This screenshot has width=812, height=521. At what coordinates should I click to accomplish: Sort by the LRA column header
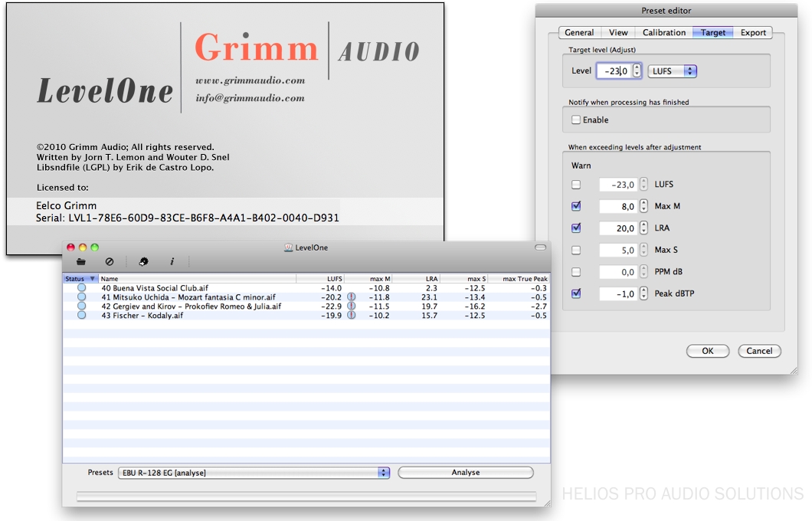point(417,279)
